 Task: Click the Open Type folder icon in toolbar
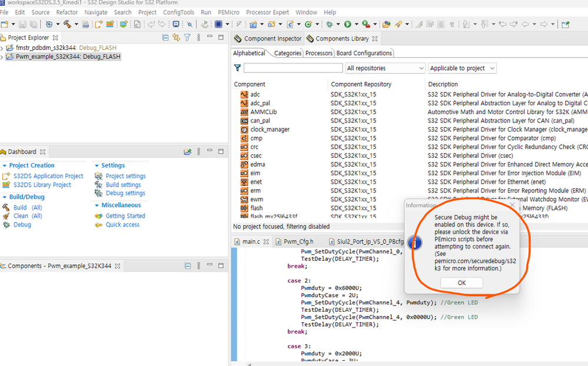pyautogui.click(x=386, y=24)
